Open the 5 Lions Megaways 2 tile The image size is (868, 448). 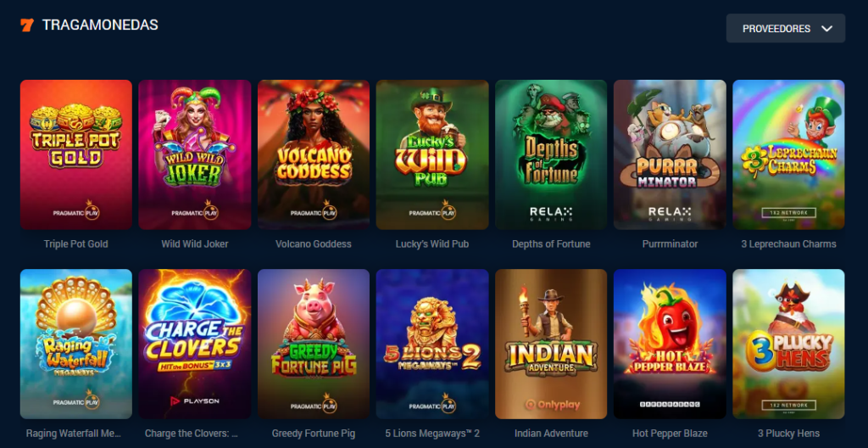(432, 344)
